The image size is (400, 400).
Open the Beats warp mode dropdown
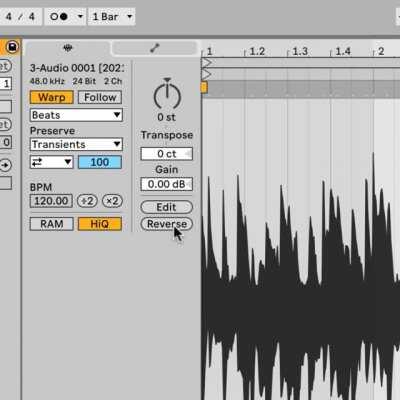point(76,115)
